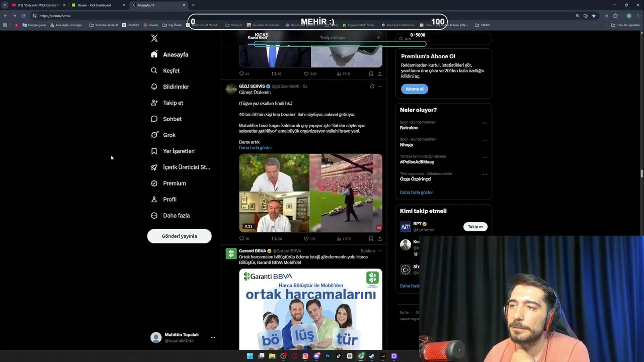Open ChatGPT bookmark

pyautogui.click(x=131, y=25)
